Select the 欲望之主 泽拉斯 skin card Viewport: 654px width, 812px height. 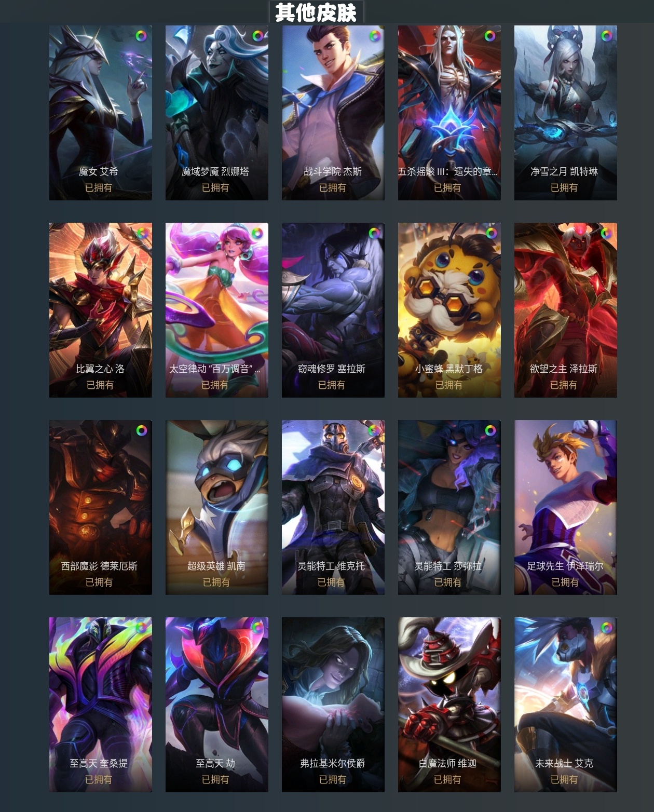[x=566, y=310]
